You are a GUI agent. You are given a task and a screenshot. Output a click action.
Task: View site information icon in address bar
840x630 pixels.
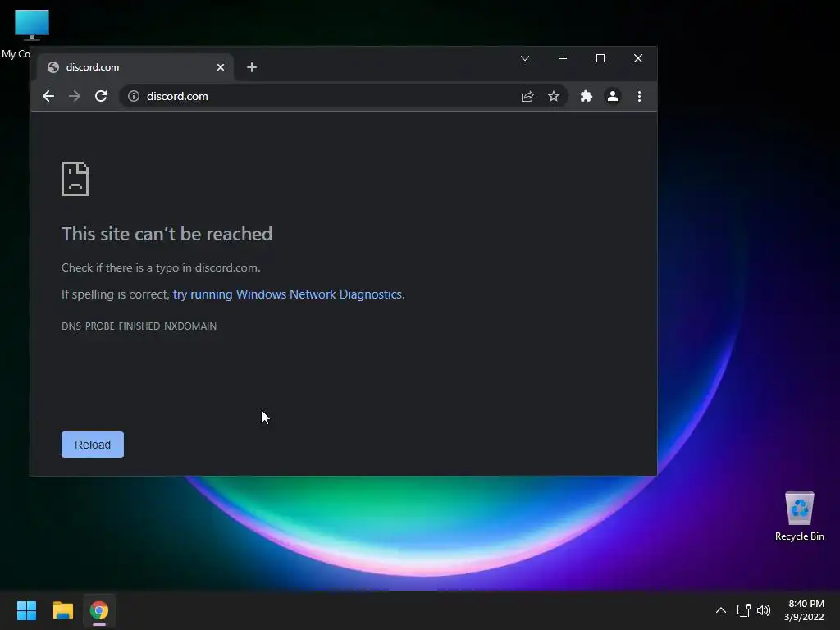(134, 96)
